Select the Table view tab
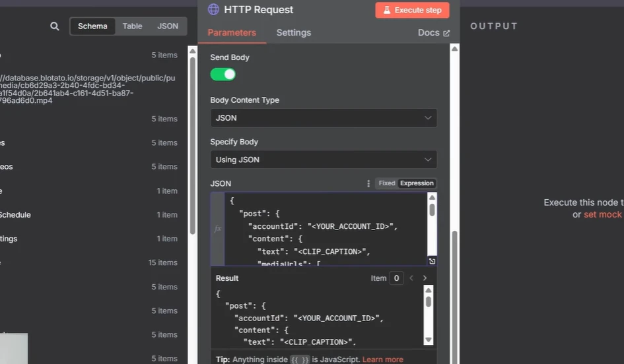The image size is (624, 364). (x=132, y=26)
